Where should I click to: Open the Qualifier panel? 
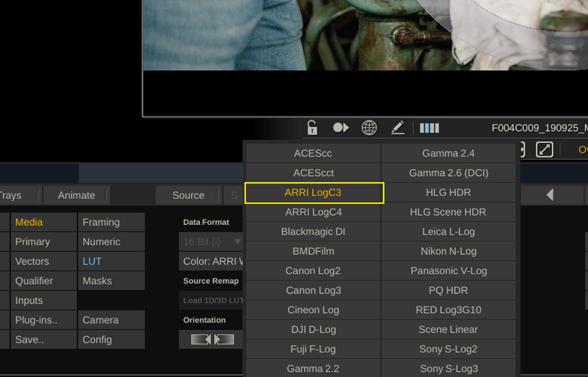coord(43,281)
